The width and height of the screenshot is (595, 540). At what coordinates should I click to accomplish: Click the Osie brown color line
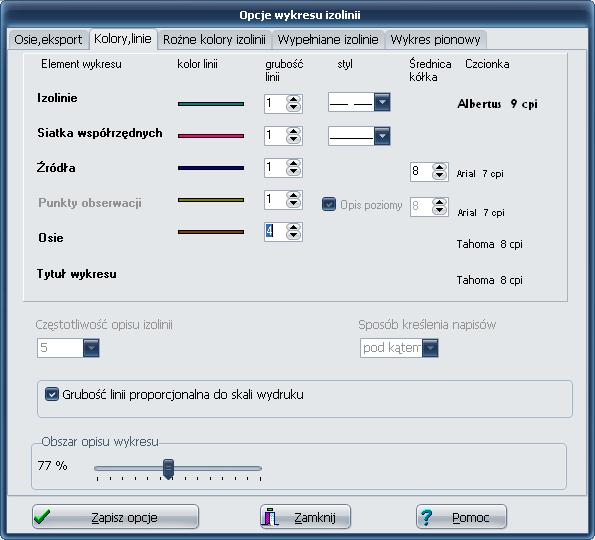[211, 231]
